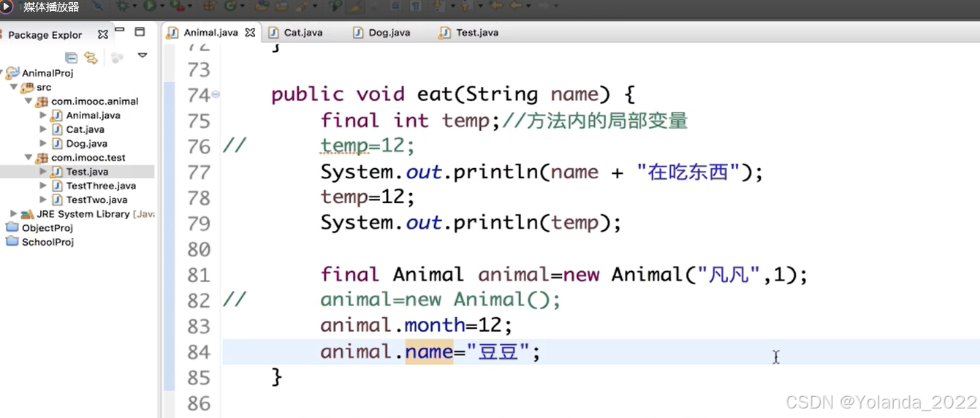Collapse the AnimalProj project node
The height and width of the screenshot is (418, 980).
(x=1, y=73)
